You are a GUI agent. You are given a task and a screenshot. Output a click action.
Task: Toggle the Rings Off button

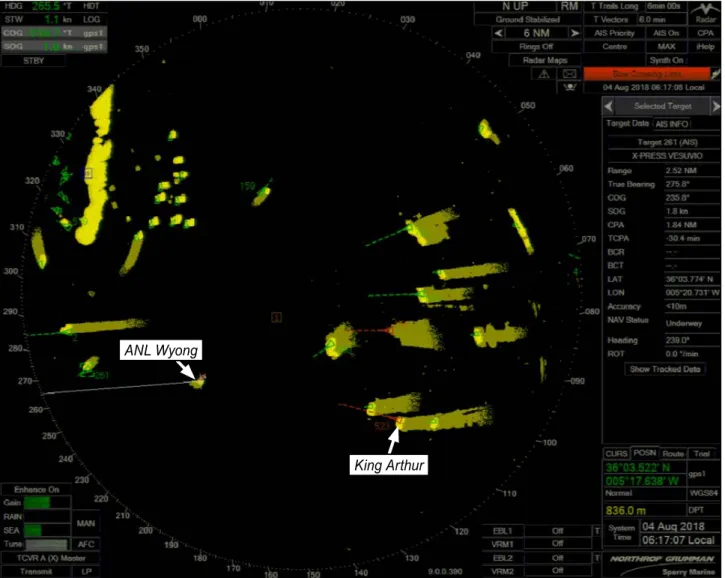[x=536, y=46]
